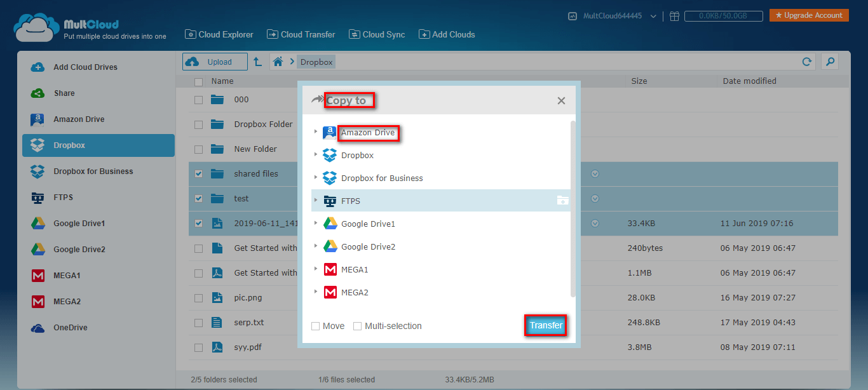Click the 000 folder icon

pyautogui.click(x=218, y=100)
